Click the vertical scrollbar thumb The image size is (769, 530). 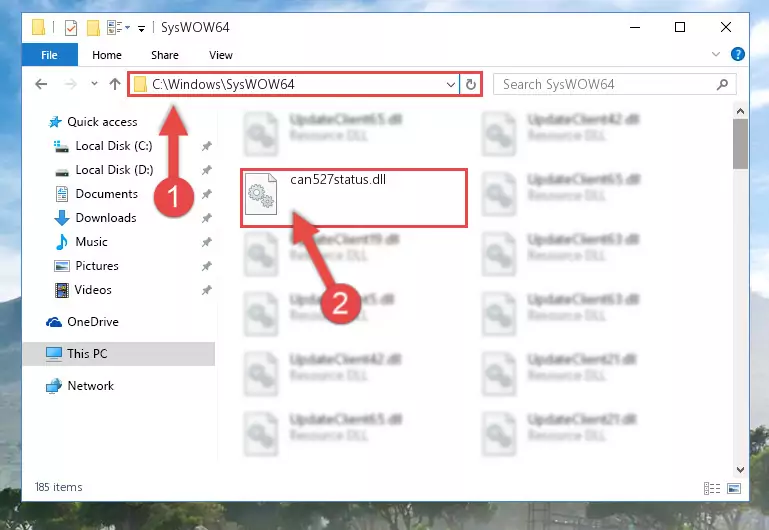[x=740, y=144]
